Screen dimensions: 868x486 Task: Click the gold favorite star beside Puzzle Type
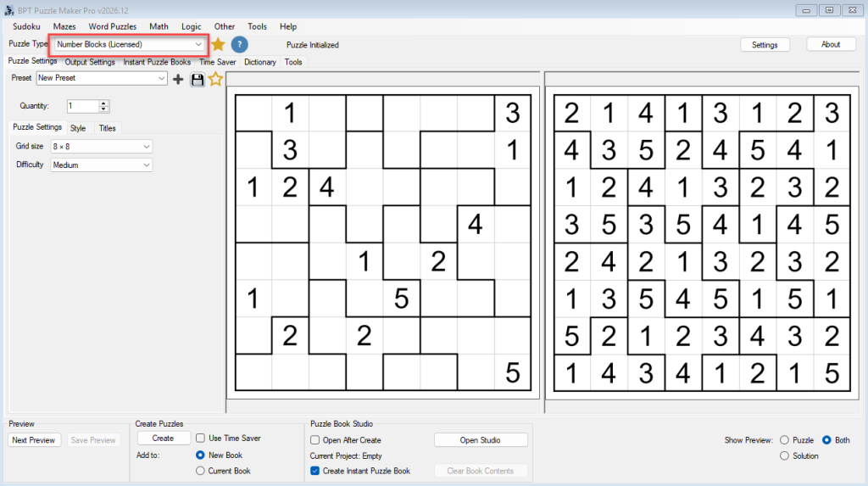click(218, 44)
